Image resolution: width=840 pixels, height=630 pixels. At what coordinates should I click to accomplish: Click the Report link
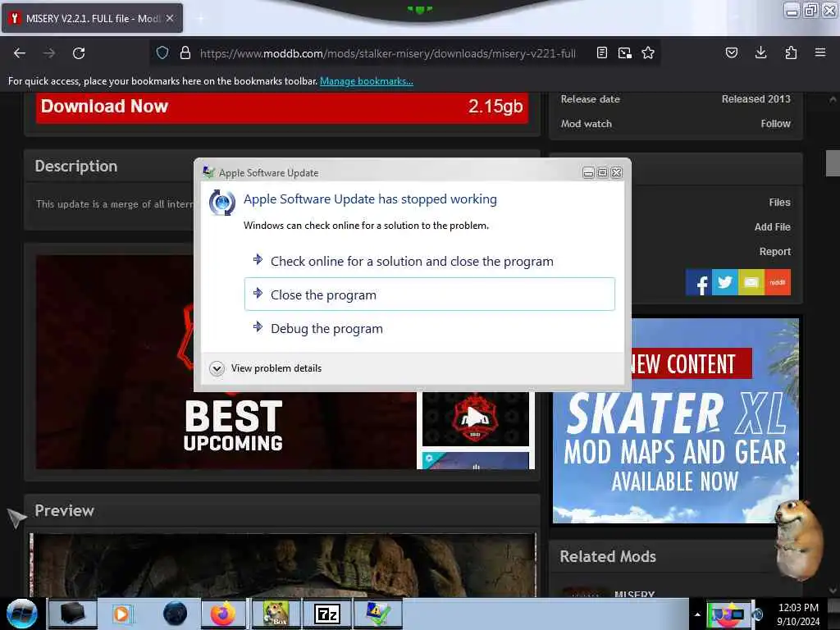tap(774, 252)
